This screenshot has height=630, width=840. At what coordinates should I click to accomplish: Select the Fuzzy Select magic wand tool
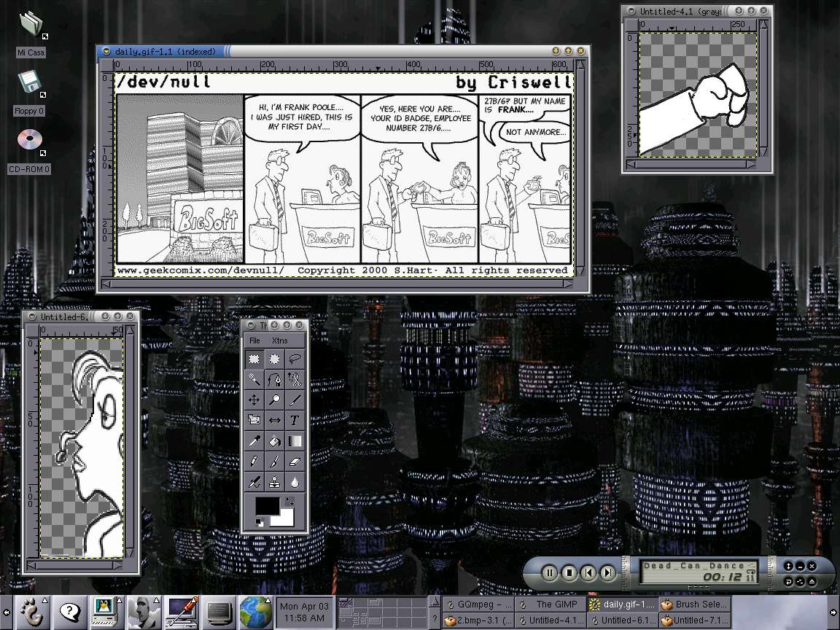(254, 378)
